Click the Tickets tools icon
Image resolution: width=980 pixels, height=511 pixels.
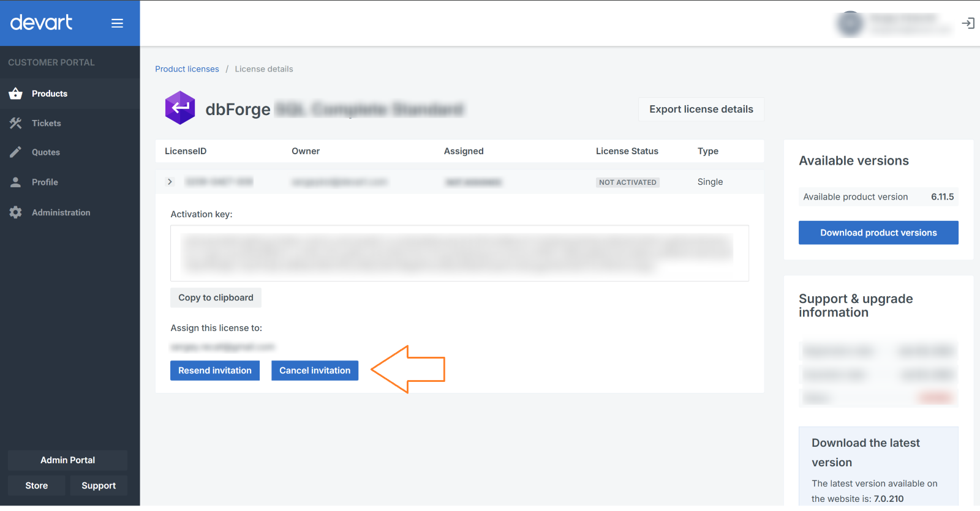(x=16, y=123)
